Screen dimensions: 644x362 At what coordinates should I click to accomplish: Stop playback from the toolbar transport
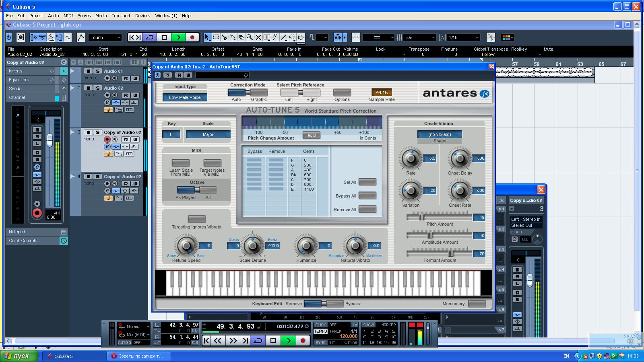[164, 37]
